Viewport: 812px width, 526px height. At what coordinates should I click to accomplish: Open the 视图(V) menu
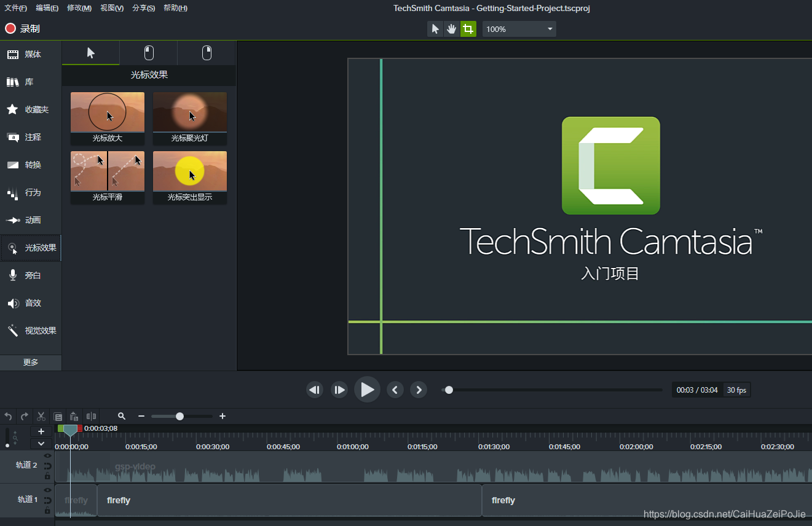112,8
